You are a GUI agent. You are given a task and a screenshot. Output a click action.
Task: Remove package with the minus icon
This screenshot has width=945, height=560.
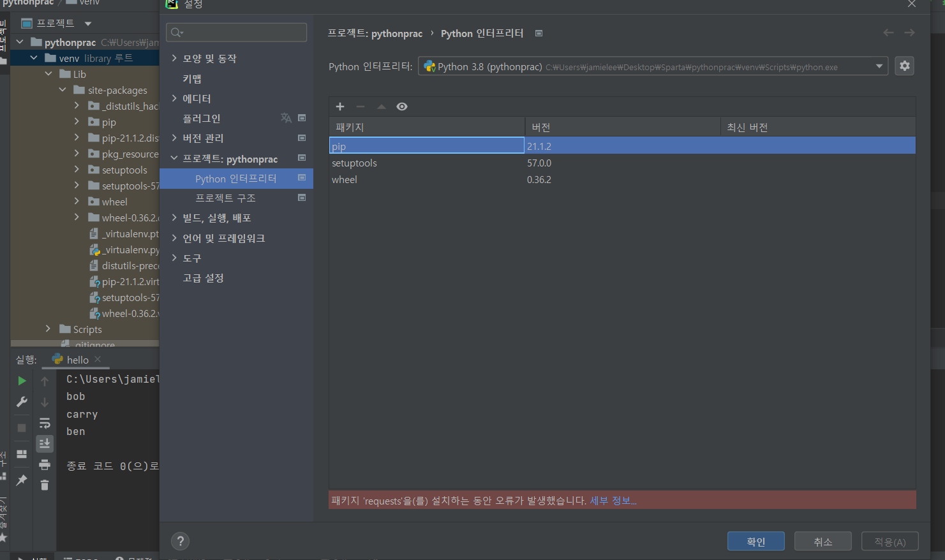[x=361, y=107]
